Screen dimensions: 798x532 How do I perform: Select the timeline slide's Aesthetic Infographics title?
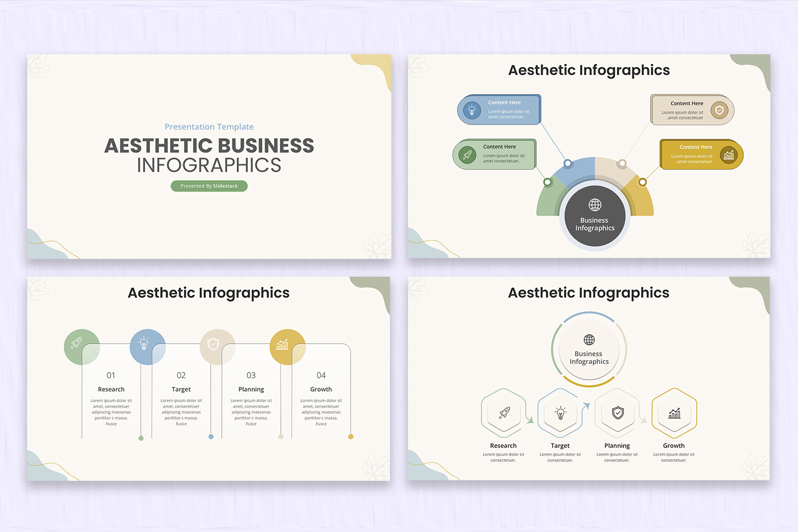pyautogui.click(x=209, y=293)
